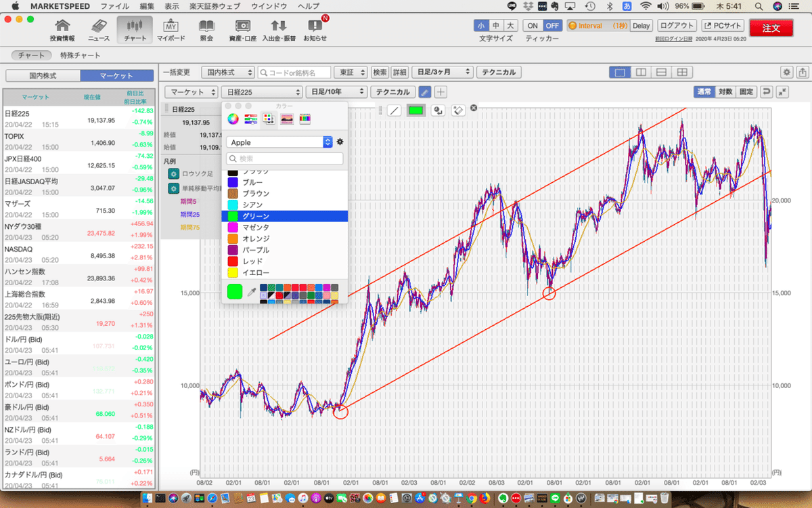The height and width of the screenshot is (508, 812).
Task: Select the チャート toolbar icon
Action: point(135,30)
